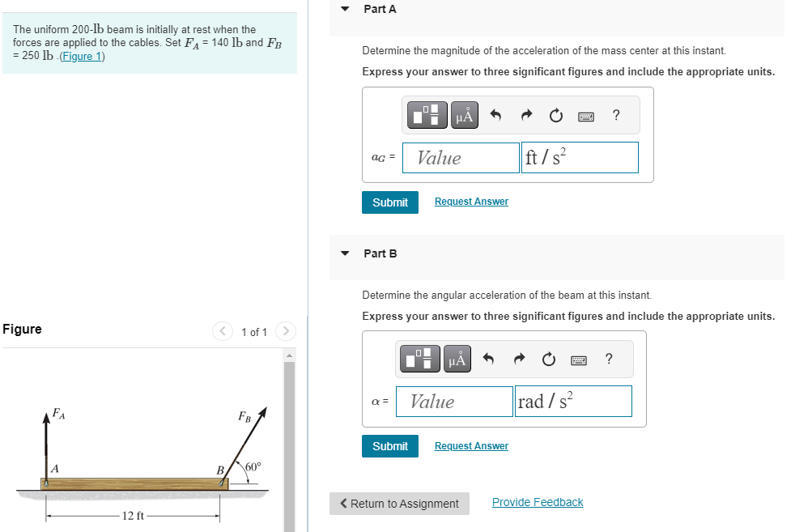Undo input in the Part B editor

tap(488, 358)
